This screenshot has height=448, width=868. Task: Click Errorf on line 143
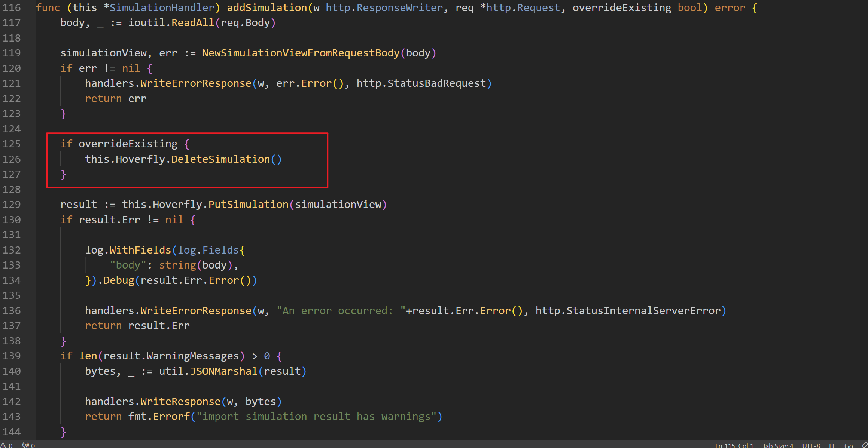point(171,417)
